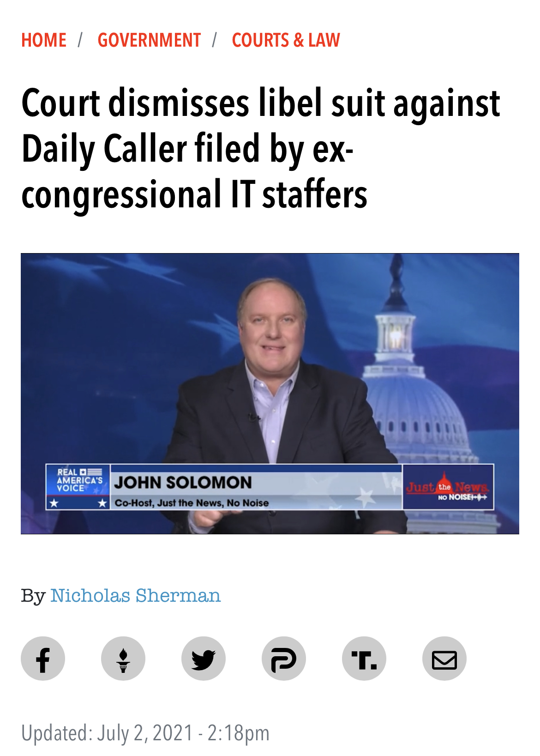This screenshot has height=756, width=540.
Task: Share article on Truth Social
Action: click(364, 658)
